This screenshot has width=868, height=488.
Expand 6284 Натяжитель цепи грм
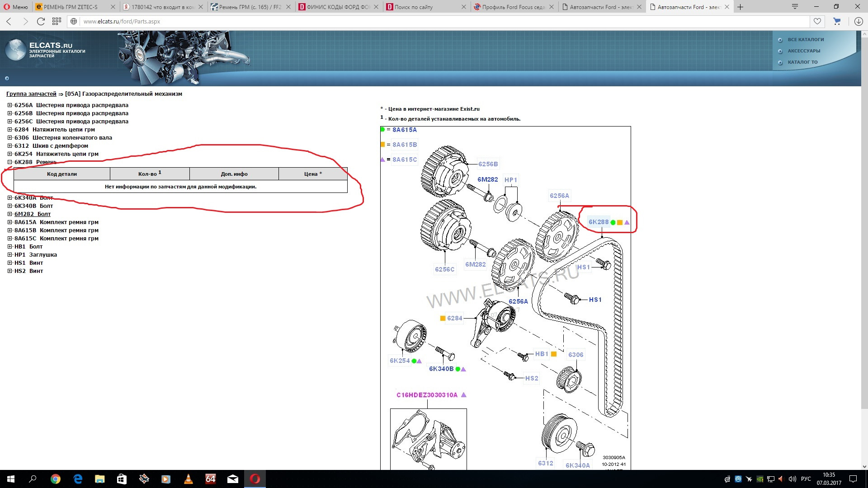tap(10, 129)
